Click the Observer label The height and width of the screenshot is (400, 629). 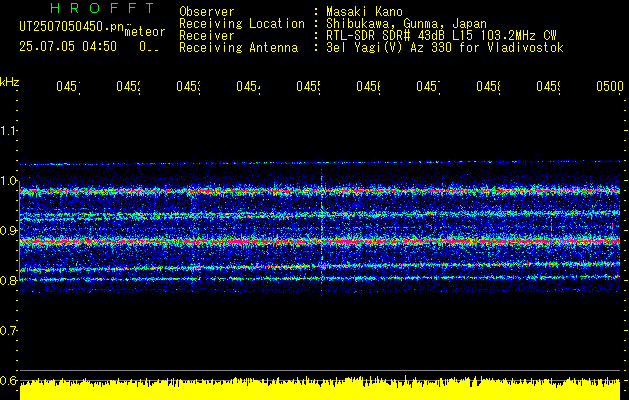click(207, 12)
